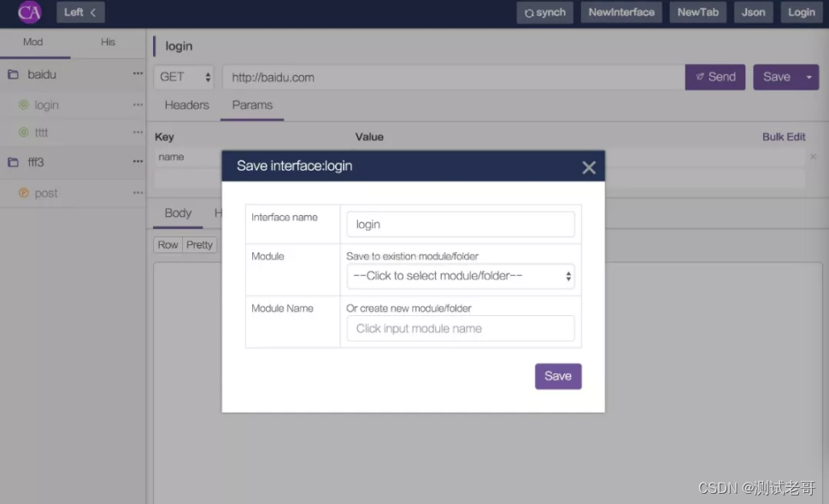Click Bulk Edit link
The width and height of the screenshot is (829, 504).
(x=784, y=137)
